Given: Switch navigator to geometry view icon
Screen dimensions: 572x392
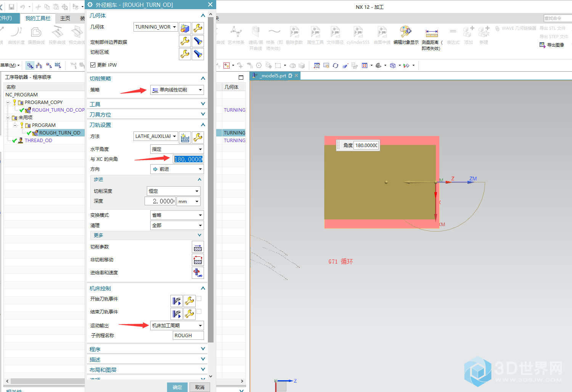Looking at the screenshot, I should (49, 66).
